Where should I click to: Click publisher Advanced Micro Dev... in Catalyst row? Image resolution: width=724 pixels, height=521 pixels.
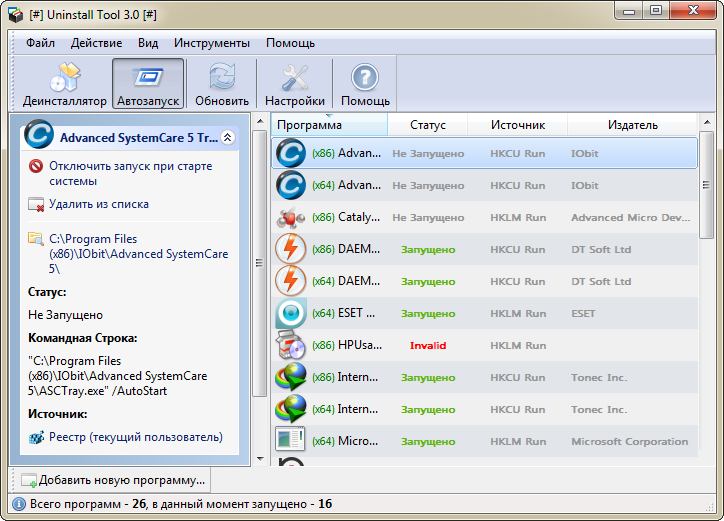pos(631,217)
